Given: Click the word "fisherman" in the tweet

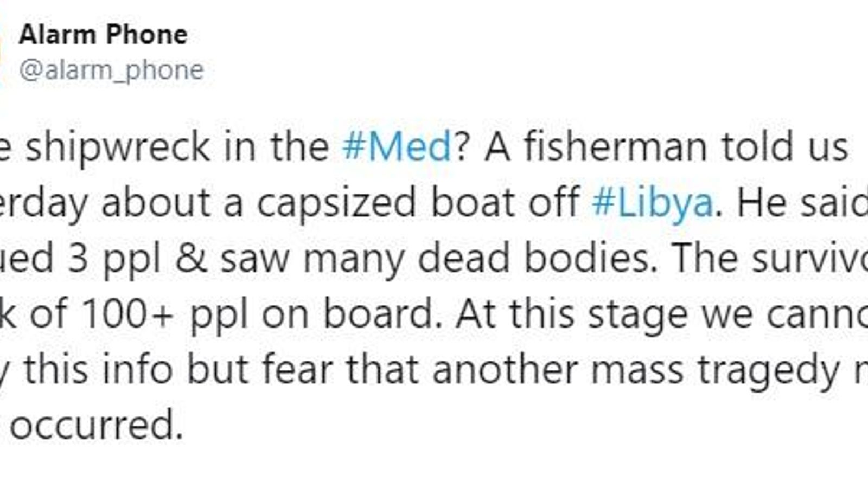Looking at the screenshot, I should (x=616, y=147).
